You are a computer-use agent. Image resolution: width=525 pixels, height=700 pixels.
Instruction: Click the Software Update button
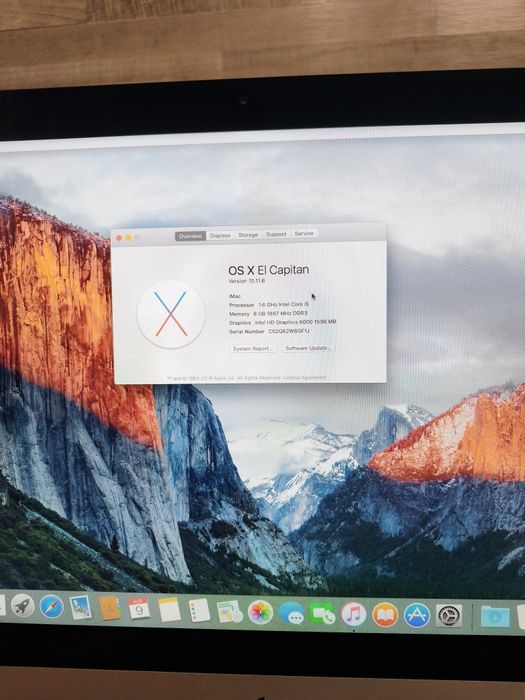[x=308, y=348]
